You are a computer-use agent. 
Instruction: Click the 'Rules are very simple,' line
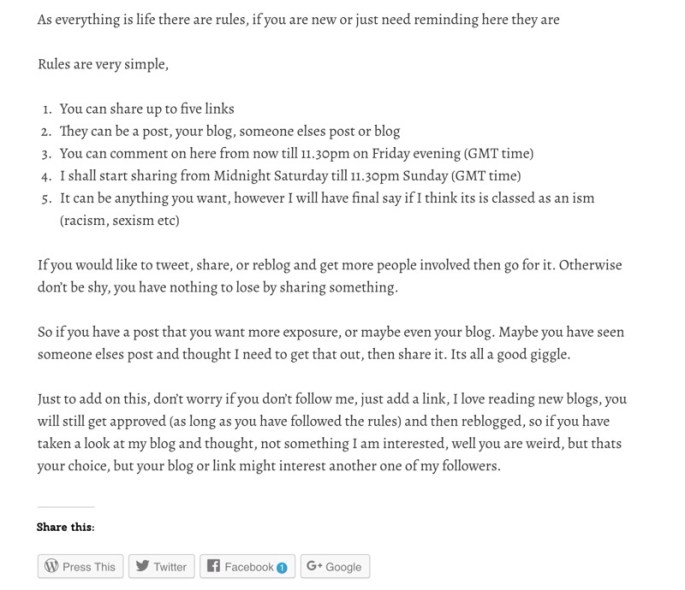(103, 64)
